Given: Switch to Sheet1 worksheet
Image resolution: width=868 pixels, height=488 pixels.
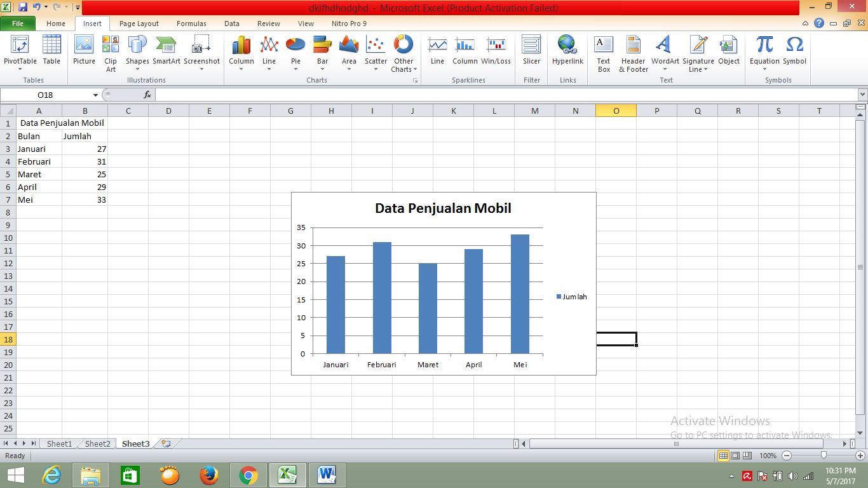Looking at the screenshot, I should point(59,444).
